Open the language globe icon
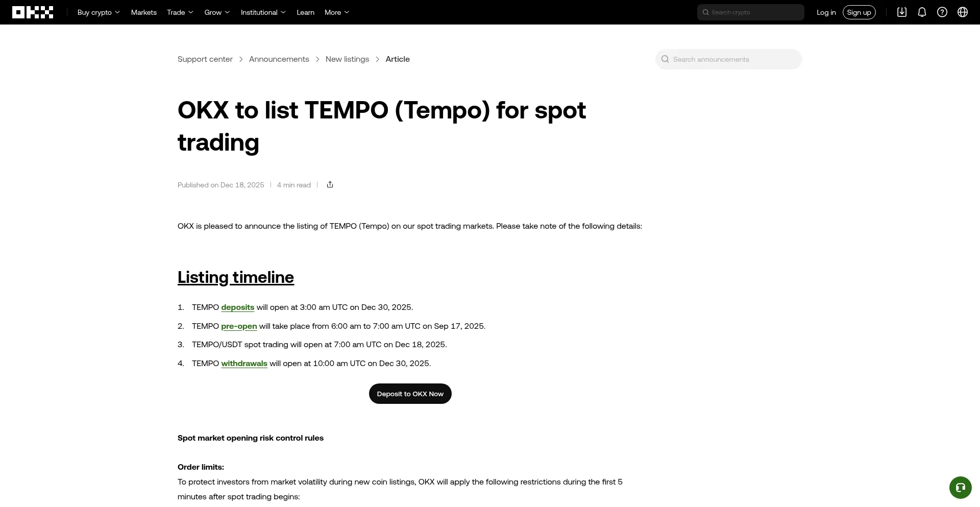 pos(963,12)
